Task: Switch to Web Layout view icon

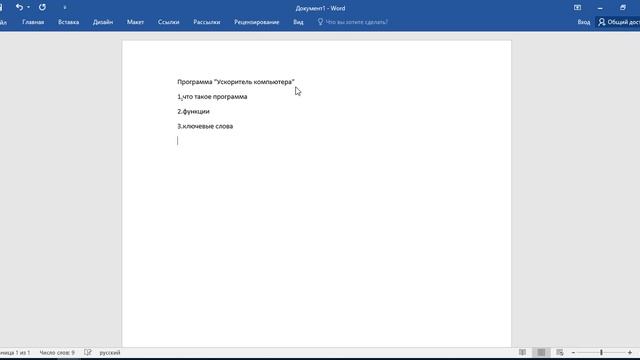Action: coord(560,352)
